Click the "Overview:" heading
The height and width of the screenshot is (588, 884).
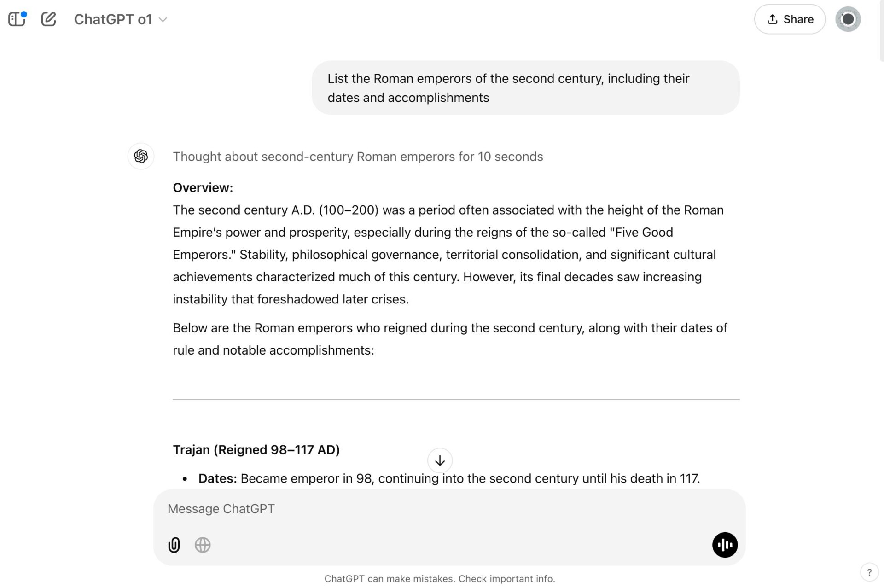pos(203,188)
